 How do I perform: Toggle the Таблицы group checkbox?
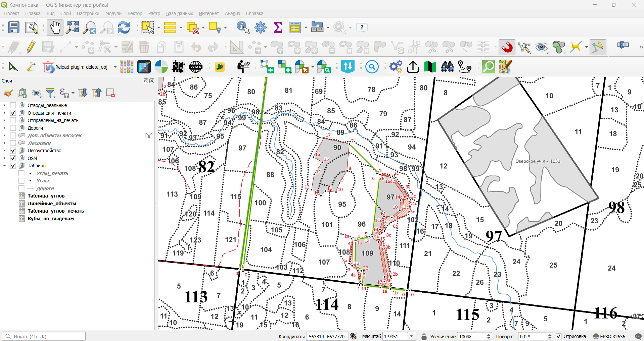(x=13, y=166)
